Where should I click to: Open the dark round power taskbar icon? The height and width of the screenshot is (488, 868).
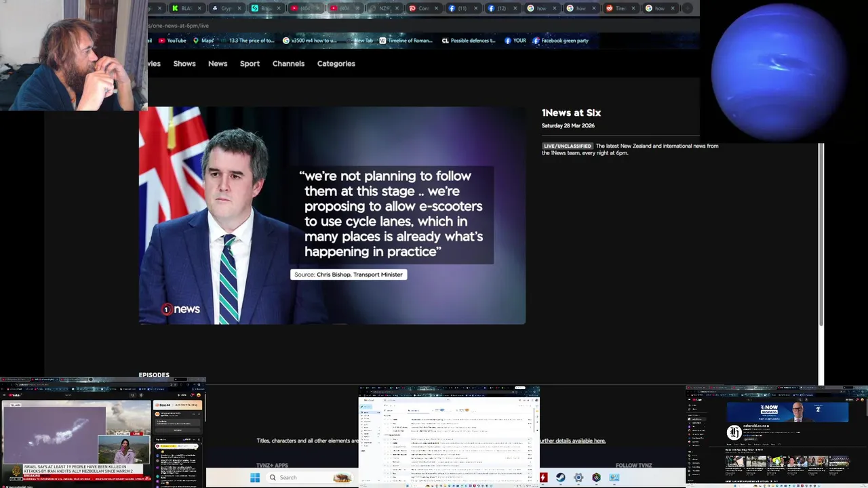pos(596,477)
